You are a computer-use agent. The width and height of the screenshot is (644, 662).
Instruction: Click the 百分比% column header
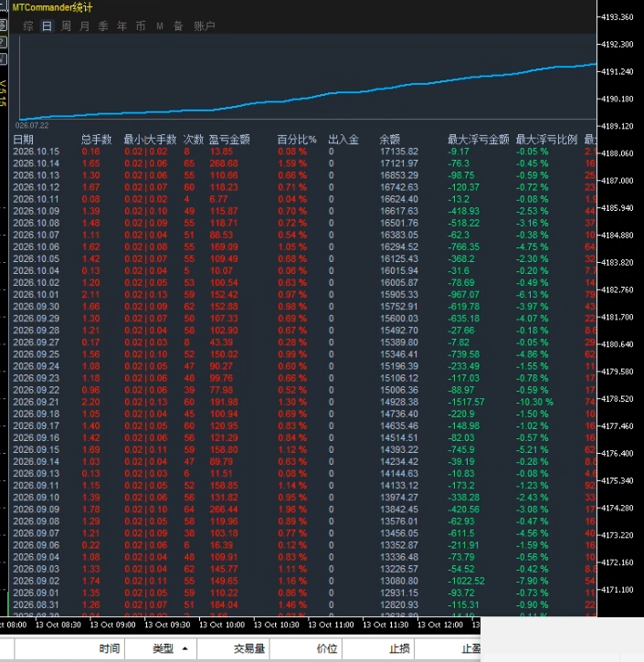[297, 140]
